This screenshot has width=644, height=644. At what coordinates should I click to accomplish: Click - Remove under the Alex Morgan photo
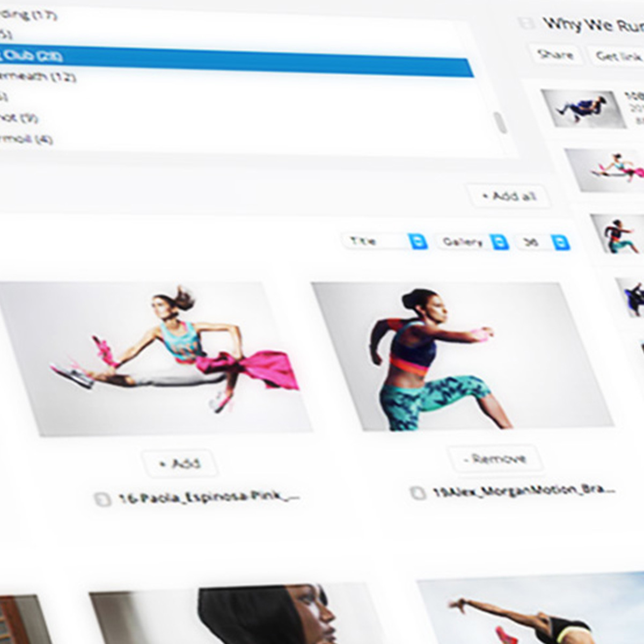point(495,459)
